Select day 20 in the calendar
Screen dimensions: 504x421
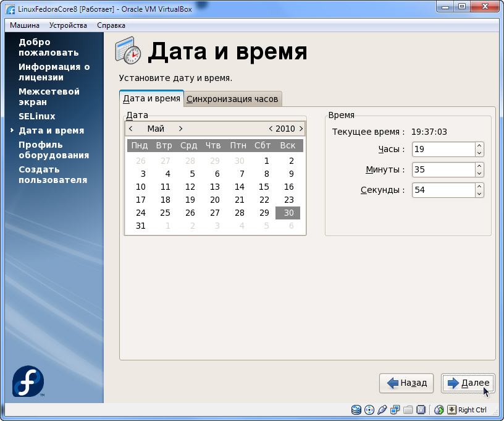point(215,200)
